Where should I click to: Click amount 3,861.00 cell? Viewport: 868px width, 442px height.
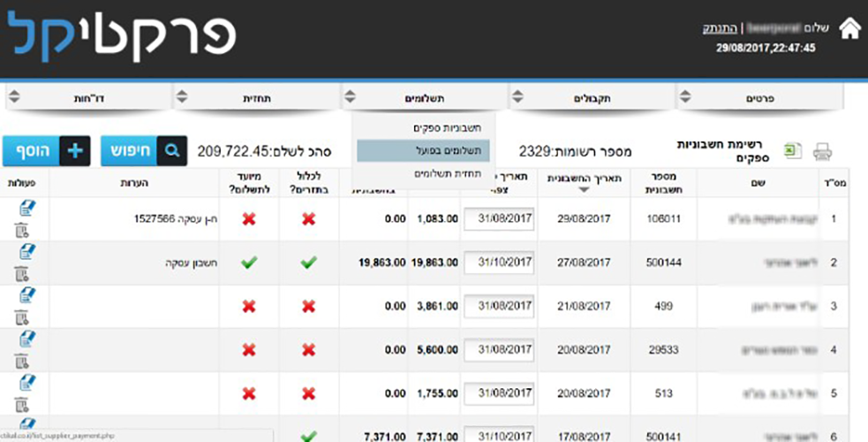434,306
